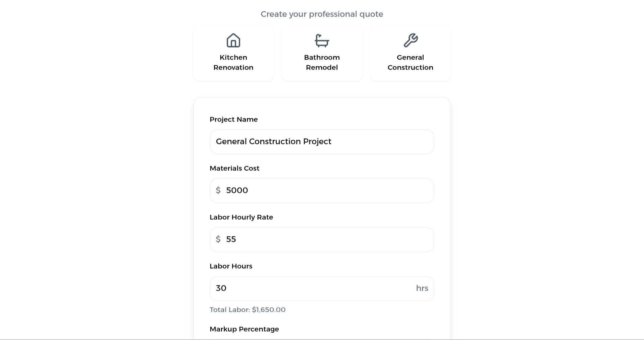Click the Total Labor $1,650.00 summary text
The height and width of the screenshot is (340, 644).
[248, 310]
